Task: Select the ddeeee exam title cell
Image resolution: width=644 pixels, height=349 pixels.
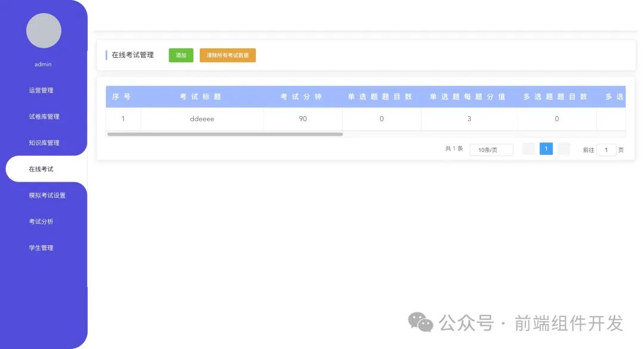Action: point(202,119)
